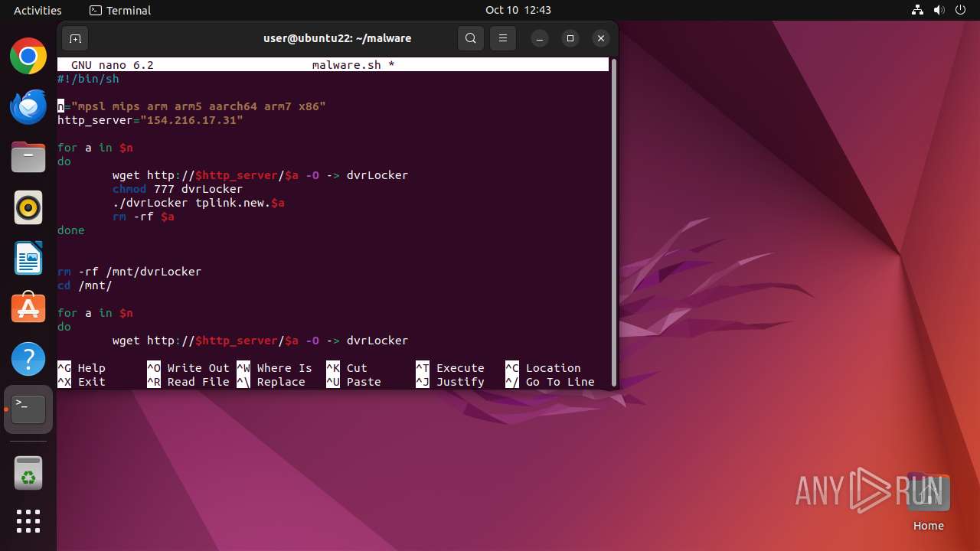
Task: Select the Terminal icon in the dock
Action: [x=28, y=409]
